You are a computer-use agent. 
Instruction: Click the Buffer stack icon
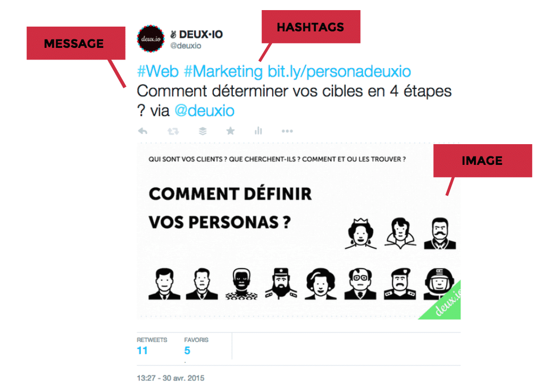tap(203, 131)
